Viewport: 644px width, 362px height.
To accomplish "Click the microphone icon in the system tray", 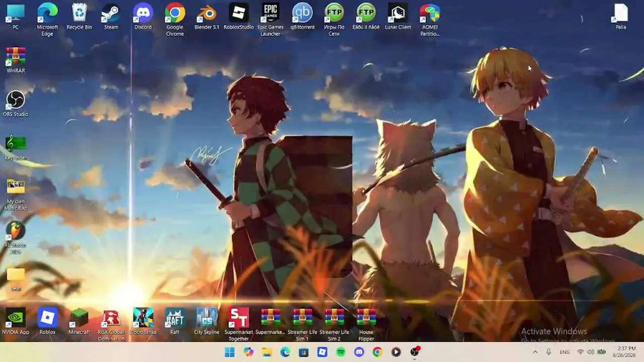I will [548, 352].
